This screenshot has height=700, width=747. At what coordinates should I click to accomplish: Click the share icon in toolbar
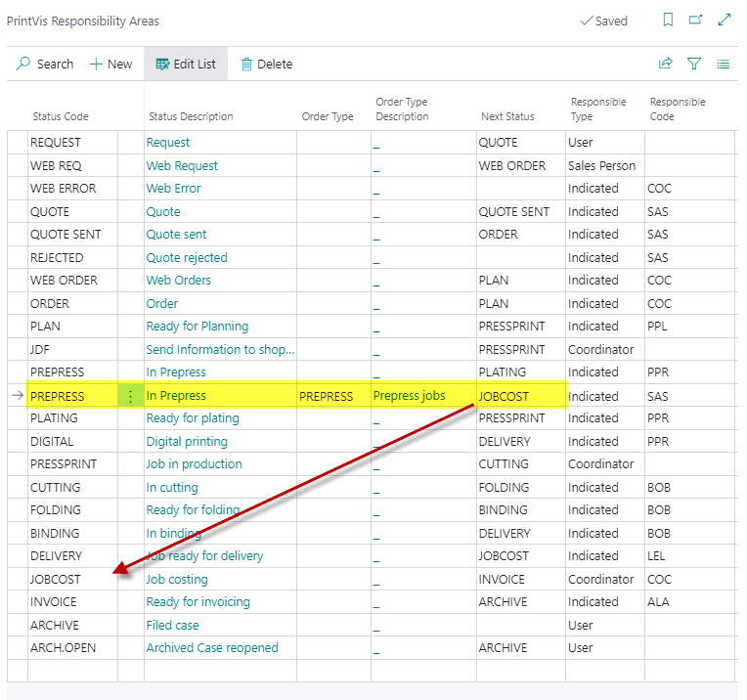[666, 65]
